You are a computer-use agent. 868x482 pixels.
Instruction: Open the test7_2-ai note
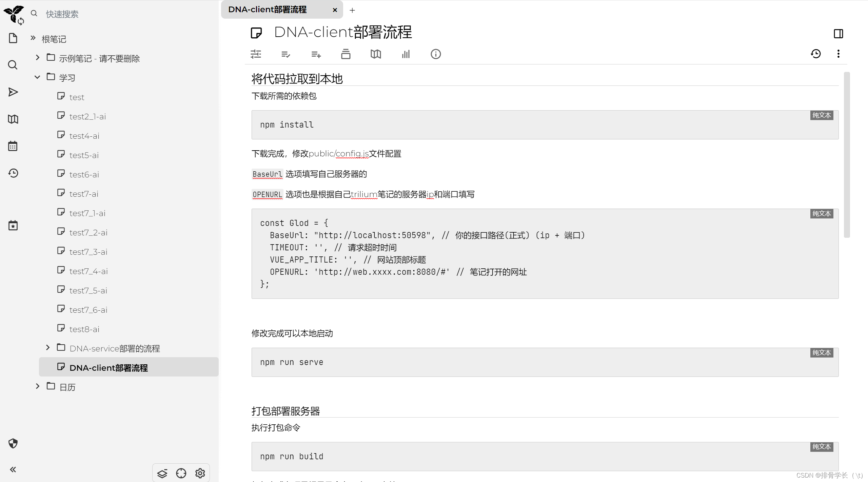pyautogui.click(x=88, y=233)
